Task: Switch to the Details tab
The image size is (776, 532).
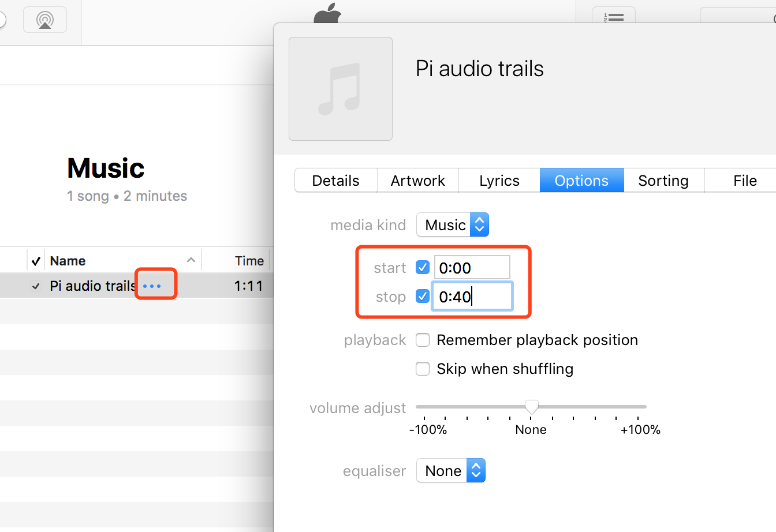Action: pos(336,181)
